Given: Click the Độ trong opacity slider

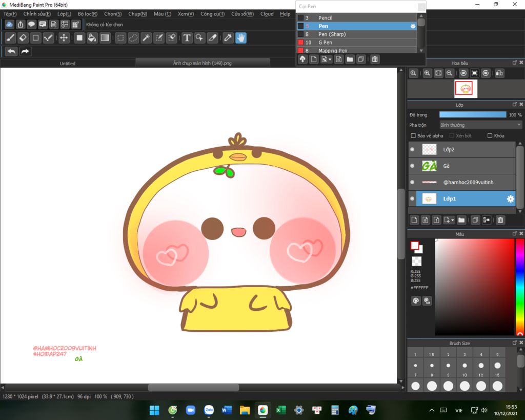Looking at the screenshot, I should 473,114.
